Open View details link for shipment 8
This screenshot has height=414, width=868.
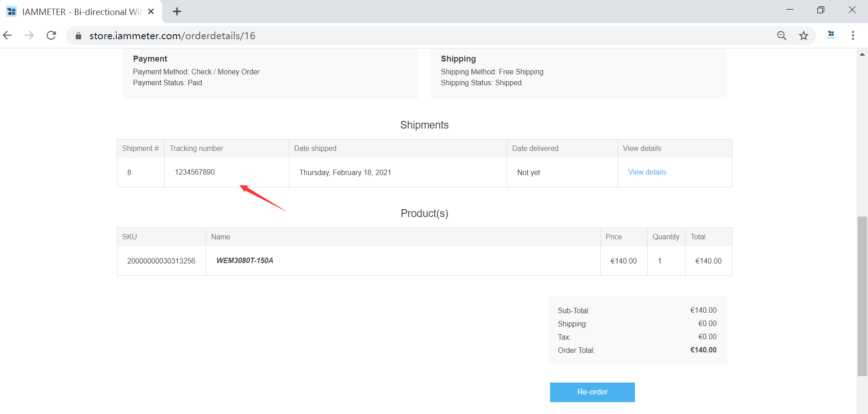pos(647,172)
